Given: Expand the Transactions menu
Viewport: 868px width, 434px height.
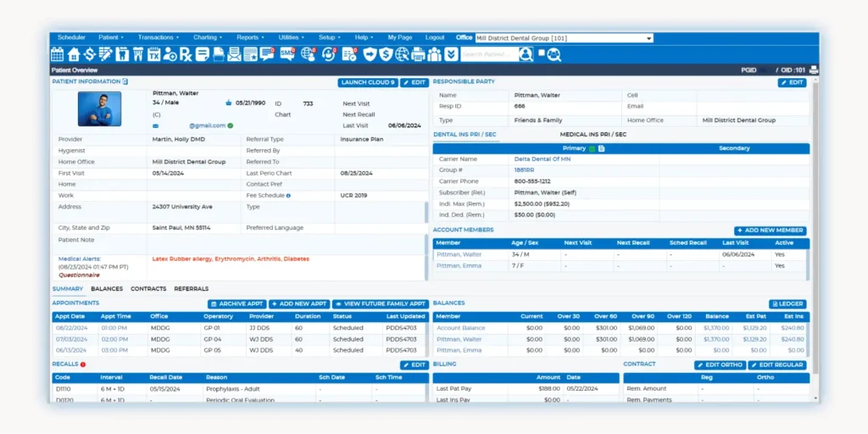Looking at the screenshot, I should click(x=159, y=38).
